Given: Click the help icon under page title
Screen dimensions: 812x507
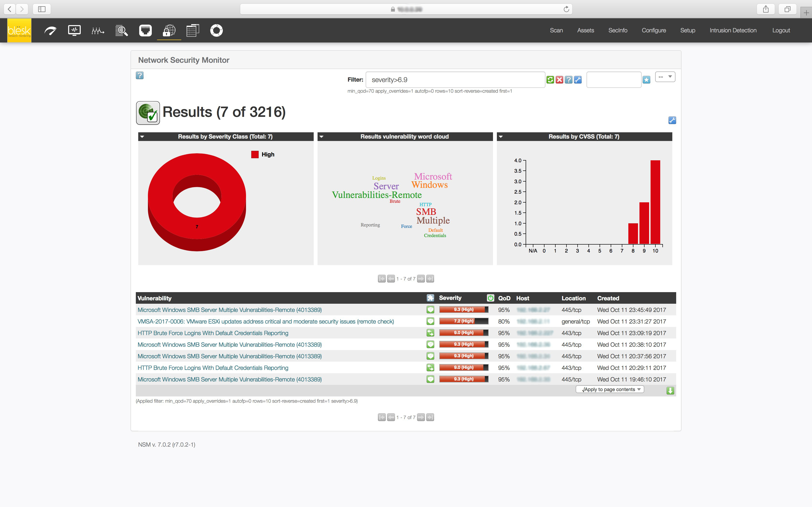Looking at the screenshot, I should coord(140,75).
